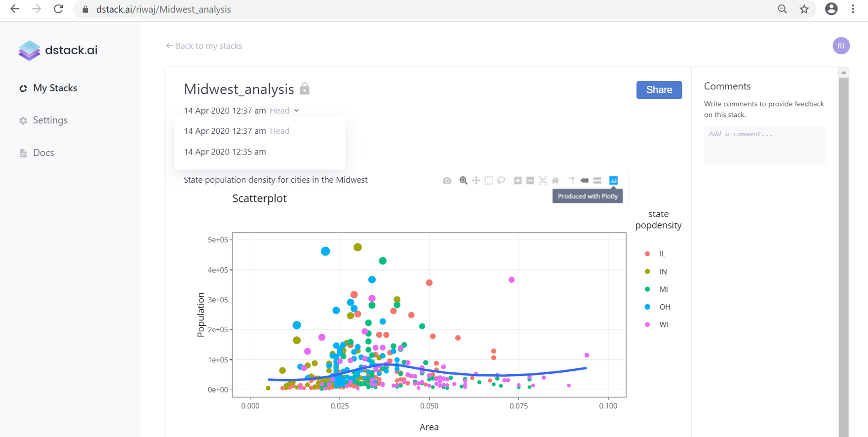The width and height of the screenshot is (868, 437).
Task: Show closest data on hover icon
Action: click(585, 181)
